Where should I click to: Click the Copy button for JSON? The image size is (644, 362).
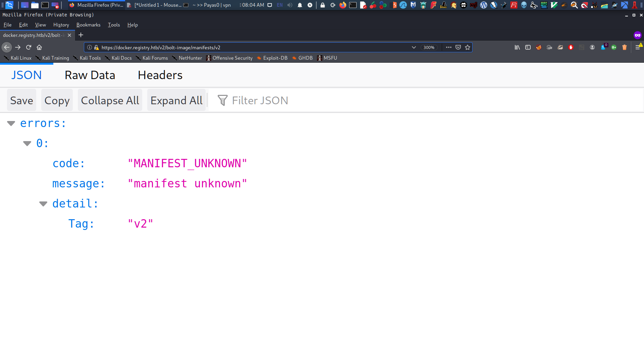(57, 101)
